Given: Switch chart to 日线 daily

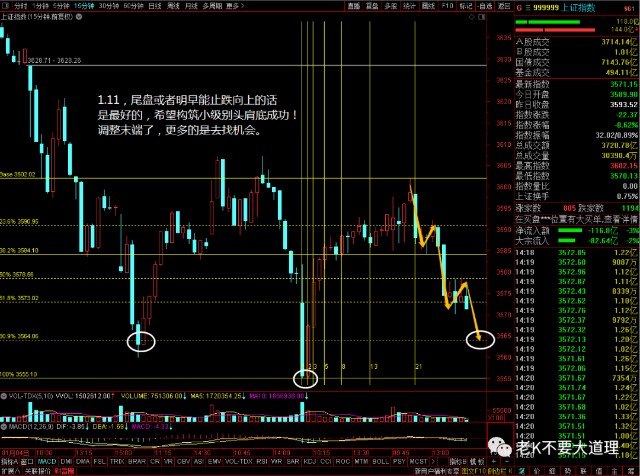Looking at the screenshot, I should pos(155,6).
